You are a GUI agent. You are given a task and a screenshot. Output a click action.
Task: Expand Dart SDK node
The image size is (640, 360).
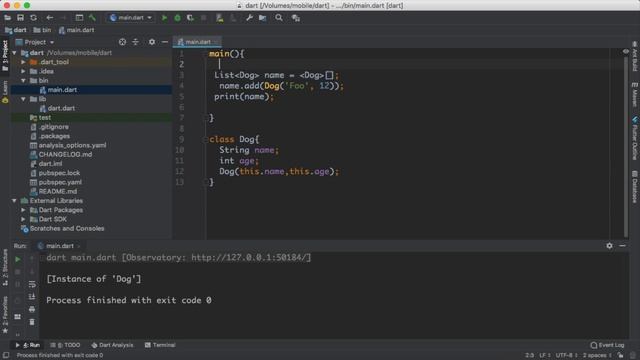23,220
